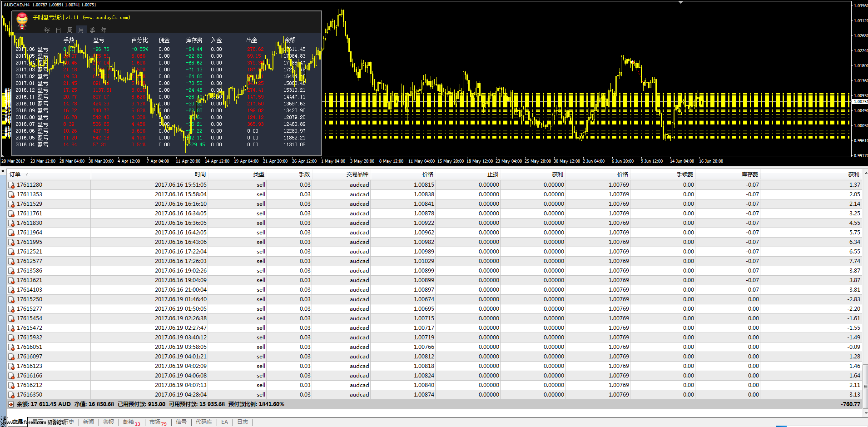The width and height of the screenshot is (868, 427).
Task: Open the 市场 market tab
Action: (x=158, y=422)
